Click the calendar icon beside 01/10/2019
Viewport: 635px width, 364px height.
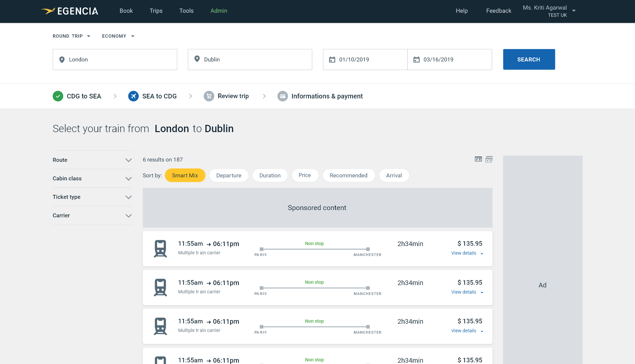[332, 59]
